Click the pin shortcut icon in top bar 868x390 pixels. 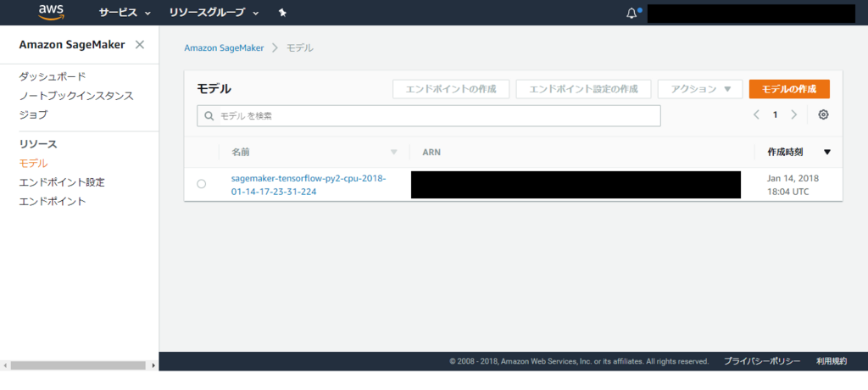[282, 13]
